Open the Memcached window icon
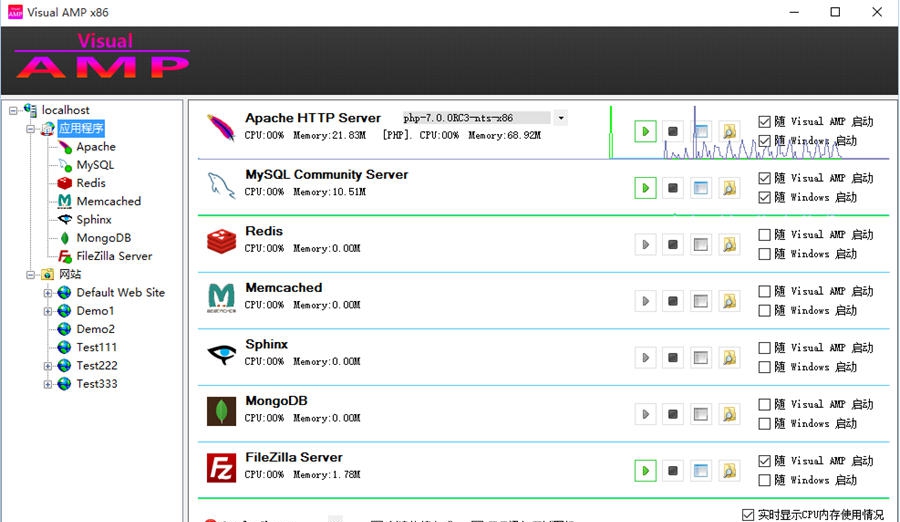This screenshot has height=522, width=900. click(x=701, y=301)
